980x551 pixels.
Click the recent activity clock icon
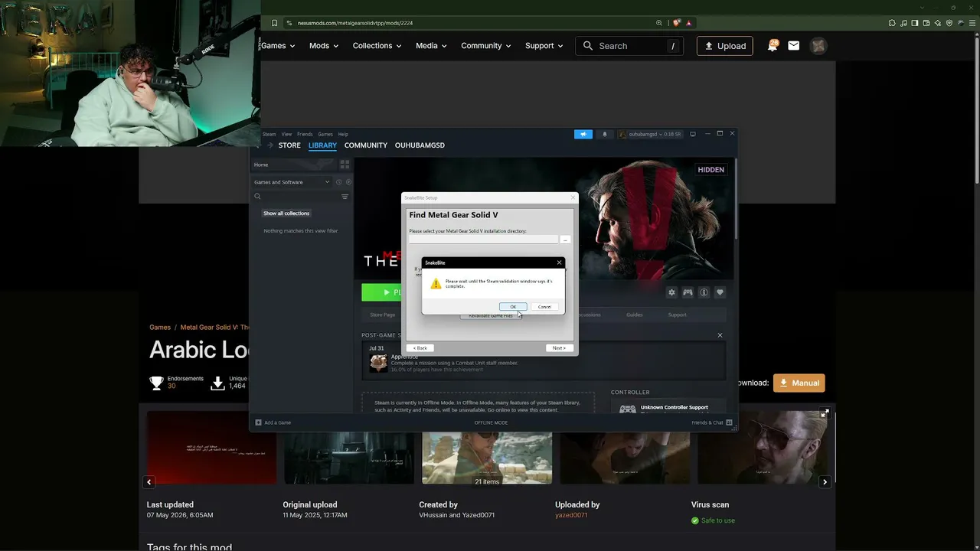coord(339,182)
